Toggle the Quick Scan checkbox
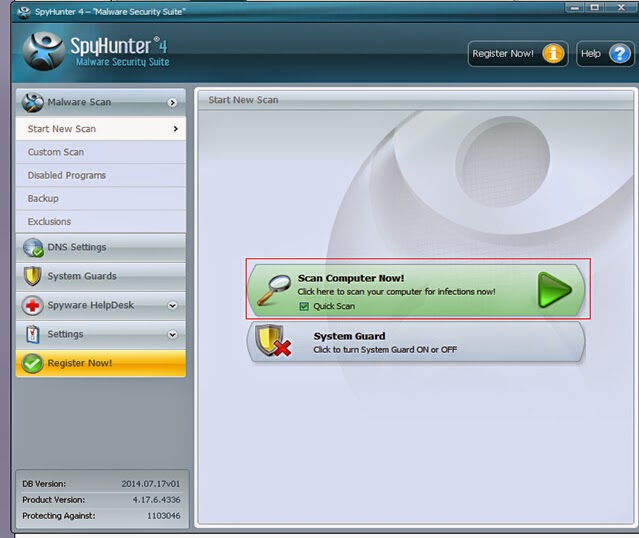Screen dimensions: 639x538 point(304,306)
